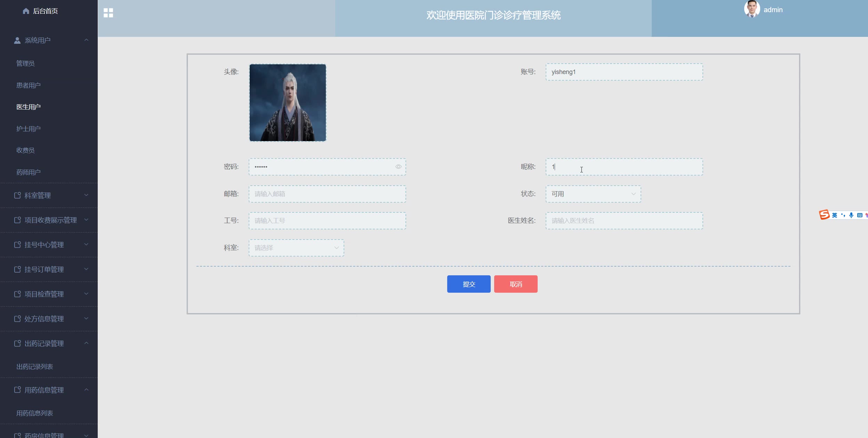The height and width of the screenshot is (438, 868).
Task: Focus the 邮箱 input field
Action: point(327,194)
